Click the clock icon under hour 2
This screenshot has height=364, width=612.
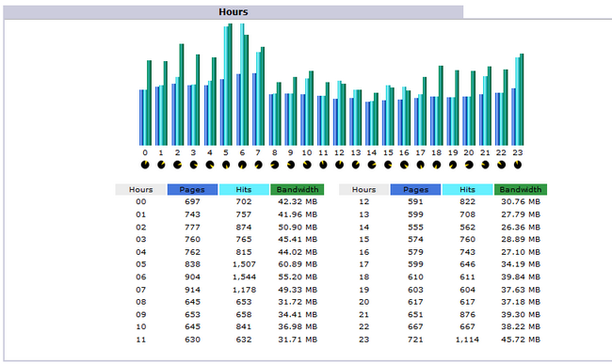click(177, 165)
